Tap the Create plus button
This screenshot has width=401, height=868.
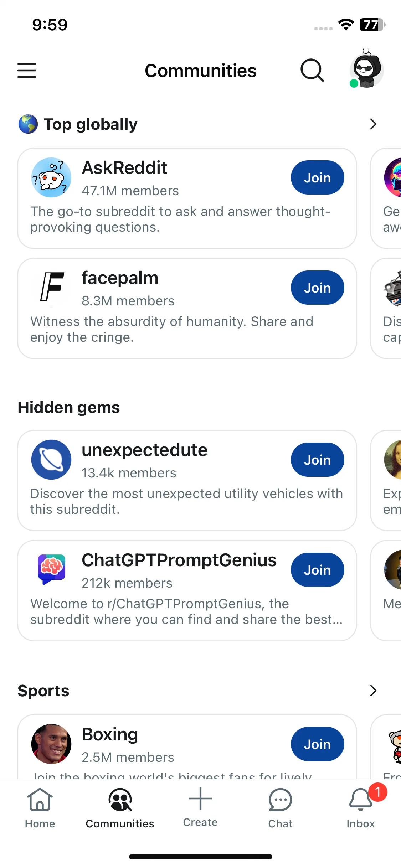pos(200,807)
